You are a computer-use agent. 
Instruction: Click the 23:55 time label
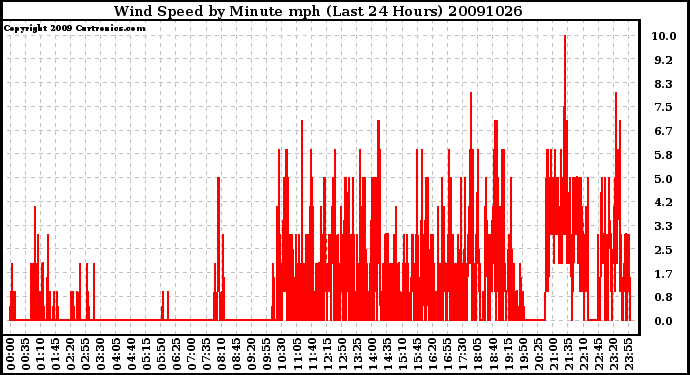pyautogui.click(x=628, y=354)
